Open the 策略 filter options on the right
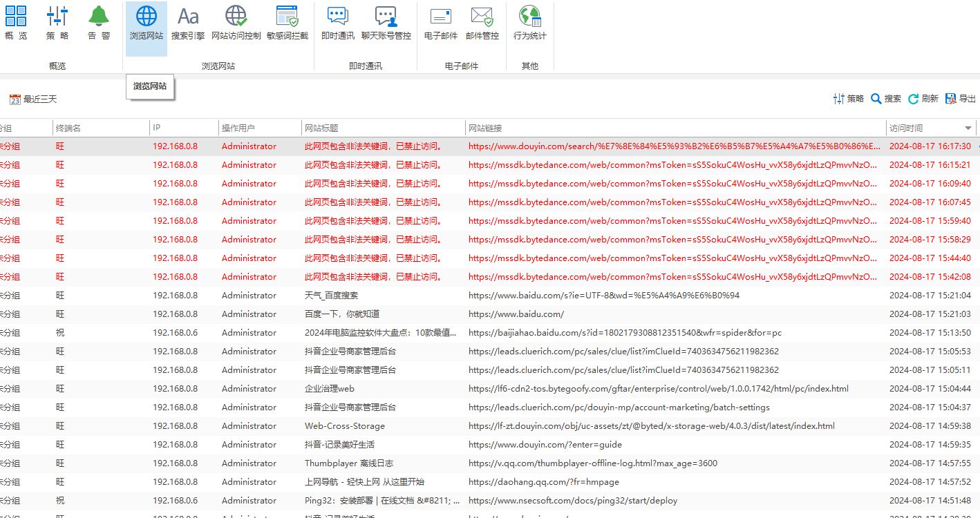Viewport: 980px width, 518px height. tap(847, 99)
